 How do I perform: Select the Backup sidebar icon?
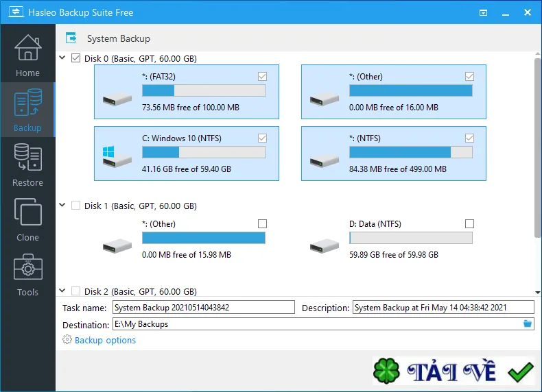pyautogui.click(x=27, y=103)
